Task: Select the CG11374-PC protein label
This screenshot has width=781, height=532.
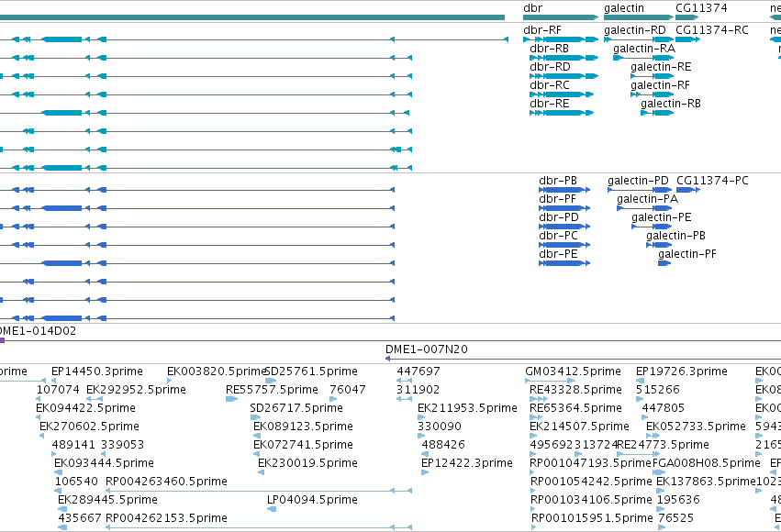Action: [712, 181]
